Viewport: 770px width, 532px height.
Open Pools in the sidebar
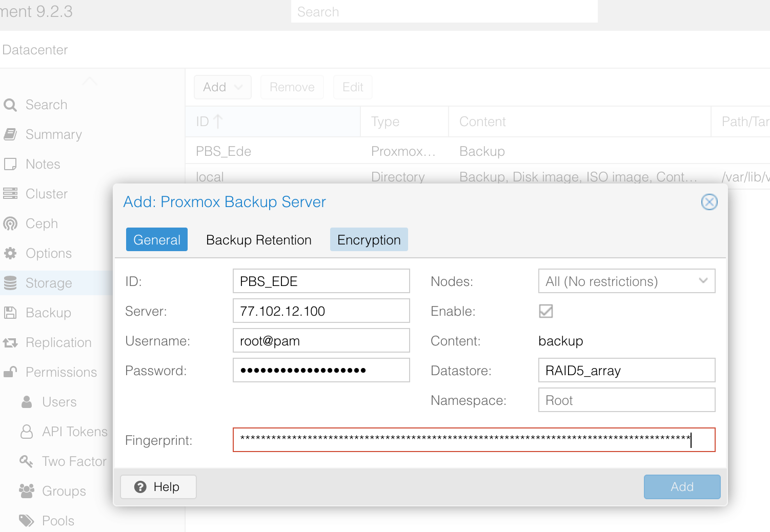[58, 521]
